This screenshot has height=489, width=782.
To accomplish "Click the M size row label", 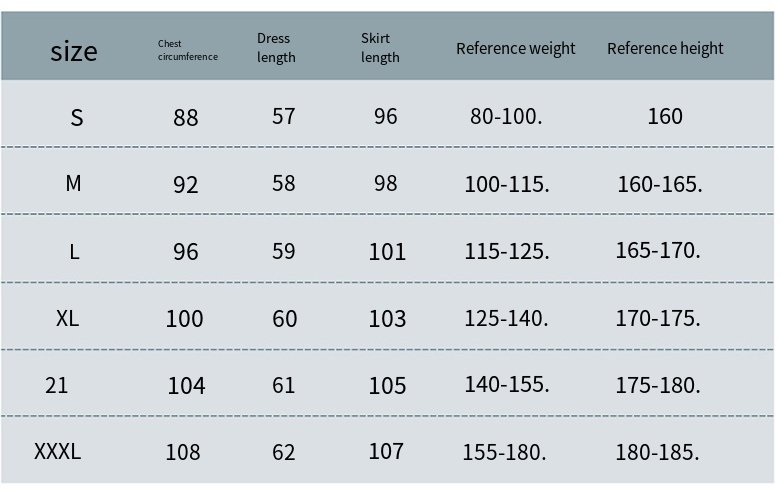I will pyautogui.click(x=73, y=184).
